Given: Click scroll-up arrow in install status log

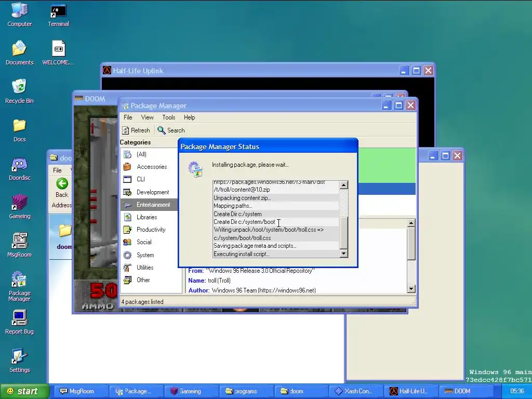Looking at the screenshot, I should 344,185.
